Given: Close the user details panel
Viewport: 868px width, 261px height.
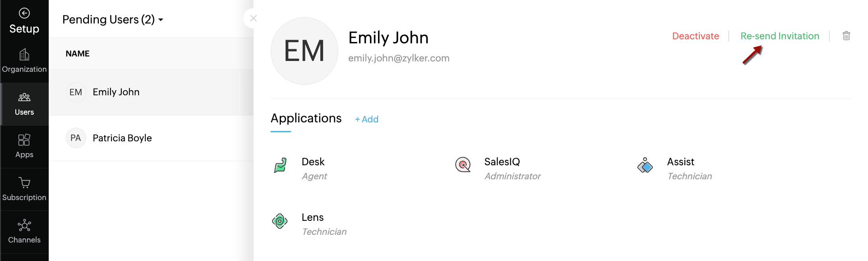Looking at the screenshot, I should [253, 19].
